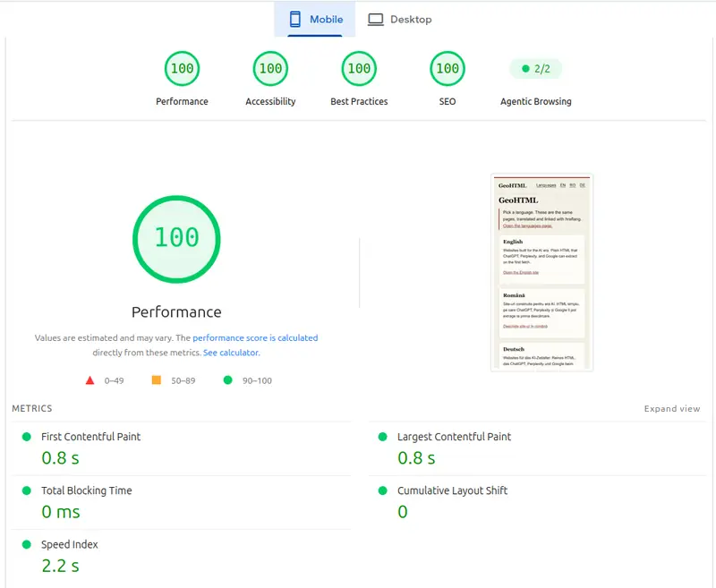Click the 90–100 legend range text
Image resolution: width=716 pixels, height=588 pixels.
pyautogui.click(x=257, y=380)
